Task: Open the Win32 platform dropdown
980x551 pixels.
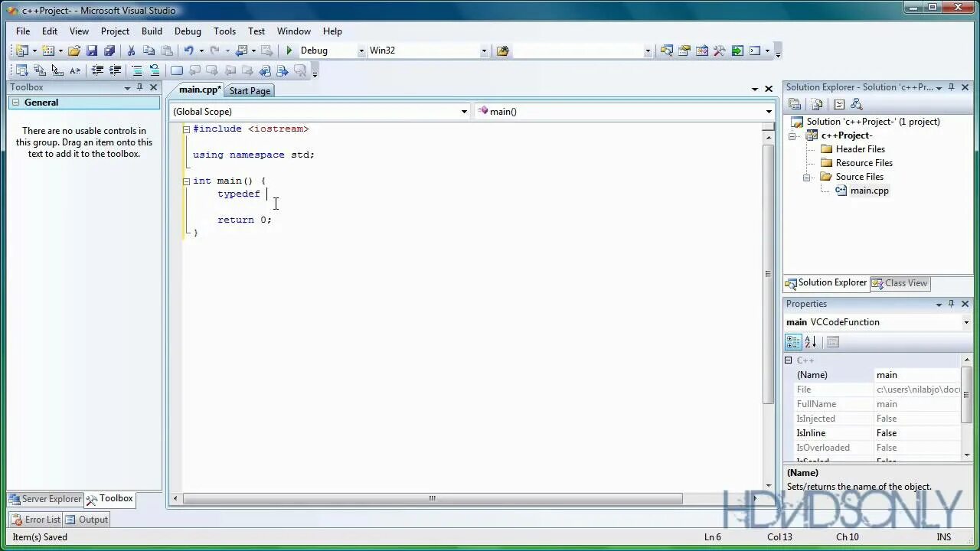Action: [483, 50]
